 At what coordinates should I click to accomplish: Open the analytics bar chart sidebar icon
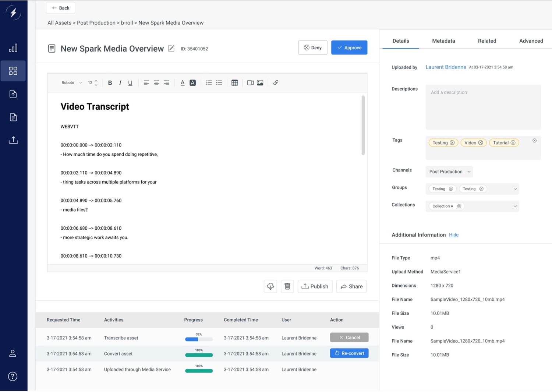click(13, 48)
